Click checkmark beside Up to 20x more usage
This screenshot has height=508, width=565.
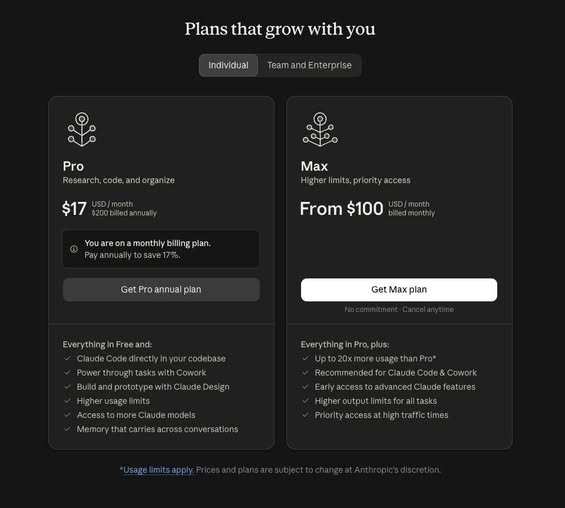point(305,358)
